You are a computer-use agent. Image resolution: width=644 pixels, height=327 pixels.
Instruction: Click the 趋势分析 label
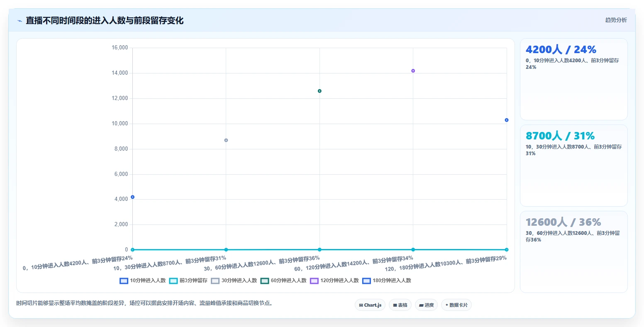(x=616, y=20)
